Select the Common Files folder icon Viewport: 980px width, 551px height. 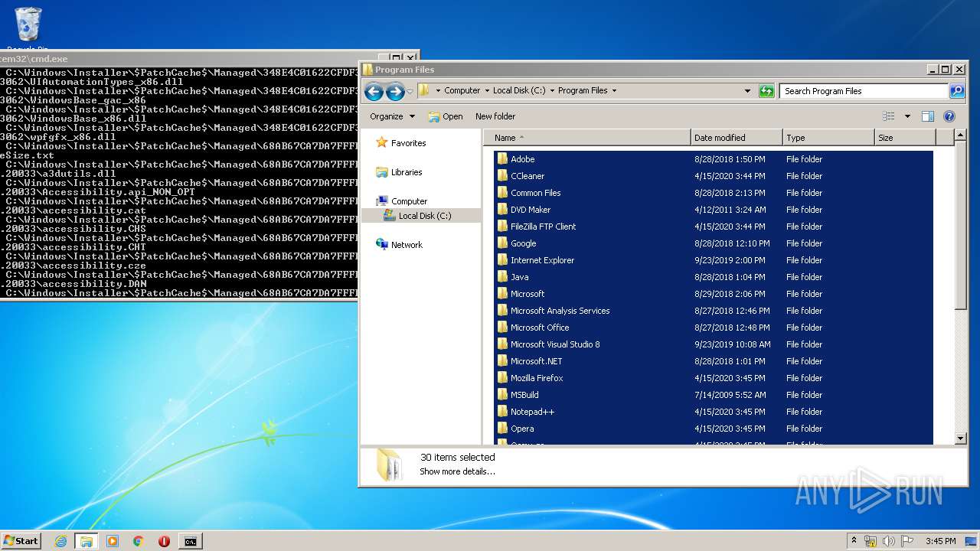click(502, 193)
